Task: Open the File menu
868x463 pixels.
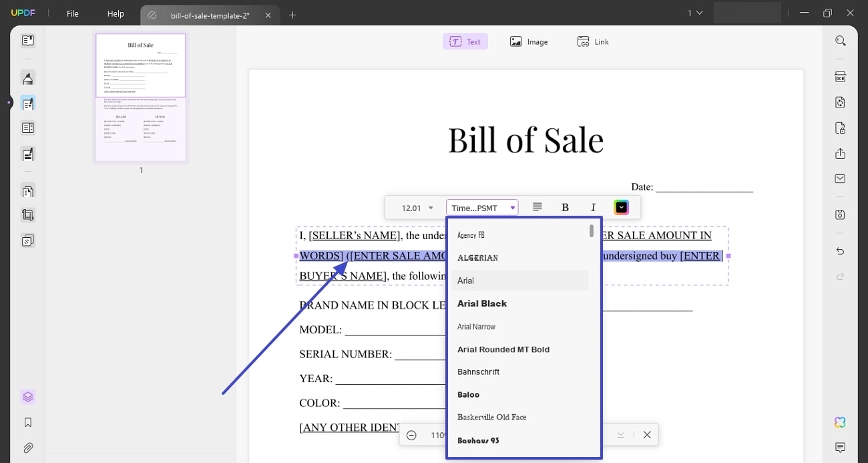Action: [72, 13]
